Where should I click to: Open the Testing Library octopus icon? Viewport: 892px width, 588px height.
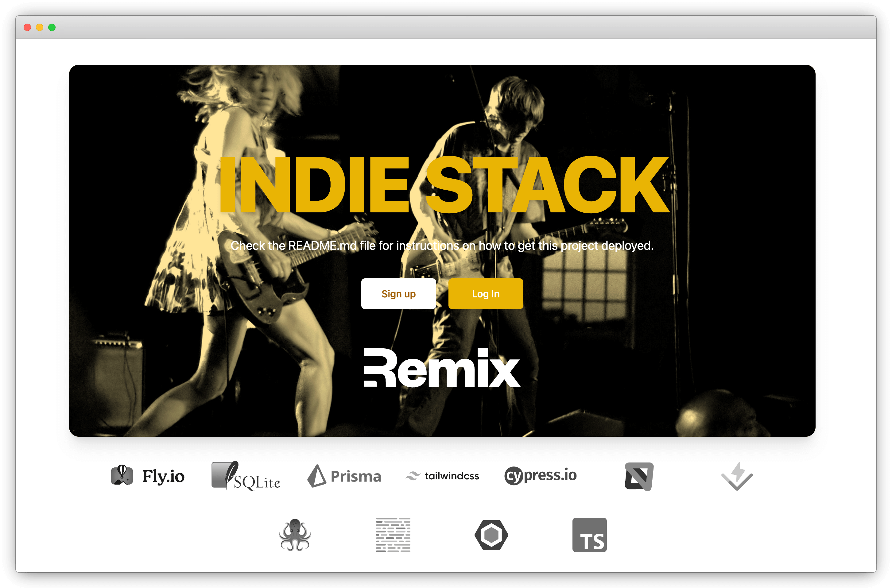click(295, 535)
